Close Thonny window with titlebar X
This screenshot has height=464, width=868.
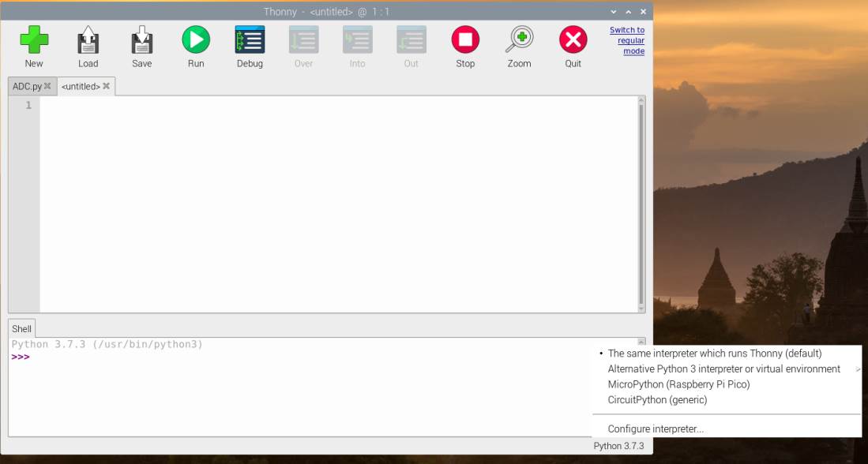point(643,12)
